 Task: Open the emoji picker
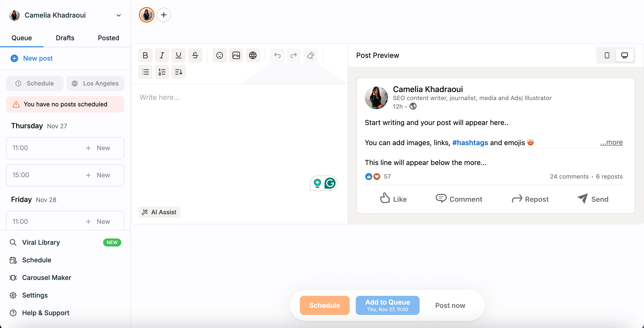219,55
